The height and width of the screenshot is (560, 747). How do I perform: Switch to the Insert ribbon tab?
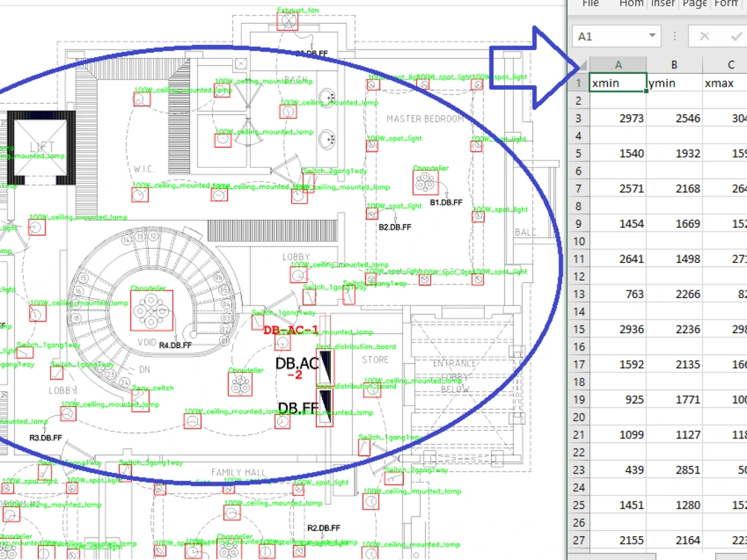pos(663,3)
